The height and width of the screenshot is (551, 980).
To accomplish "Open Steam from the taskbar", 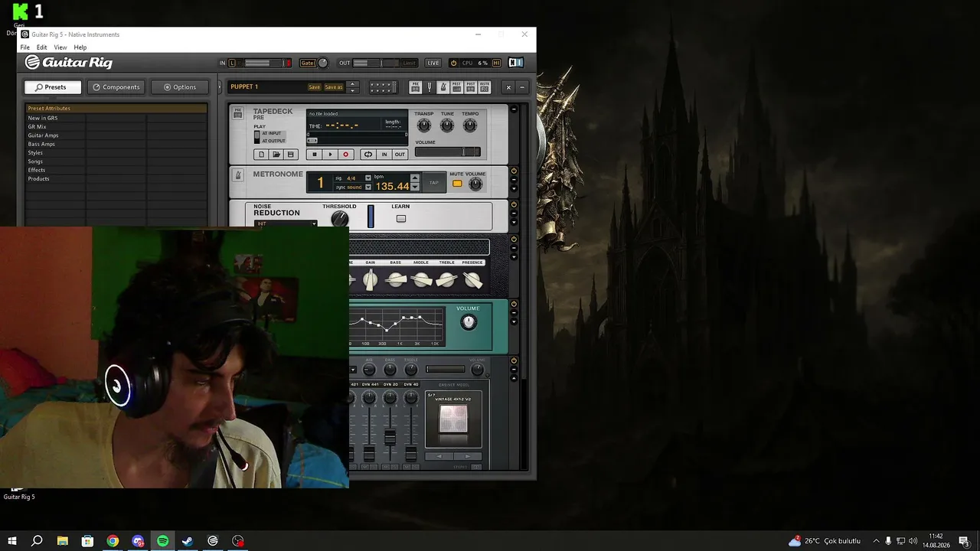I will click(x=188, y=541).
